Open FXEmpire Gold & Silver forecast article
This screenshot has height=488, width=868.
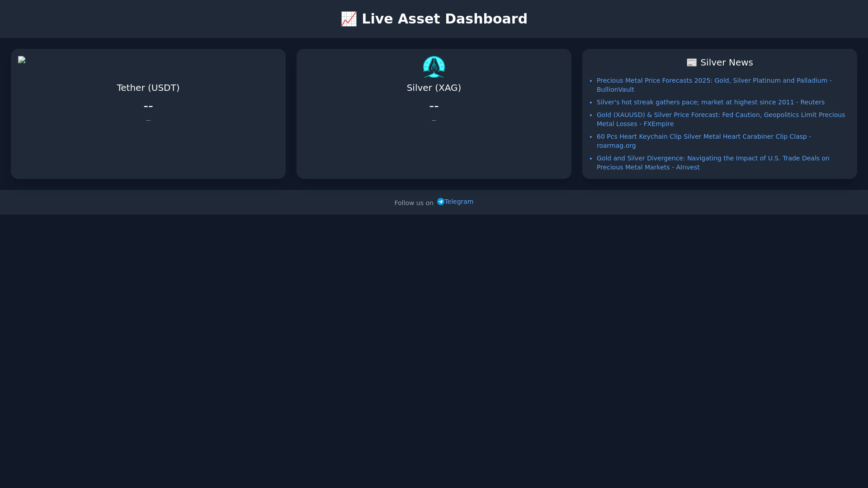721,119
